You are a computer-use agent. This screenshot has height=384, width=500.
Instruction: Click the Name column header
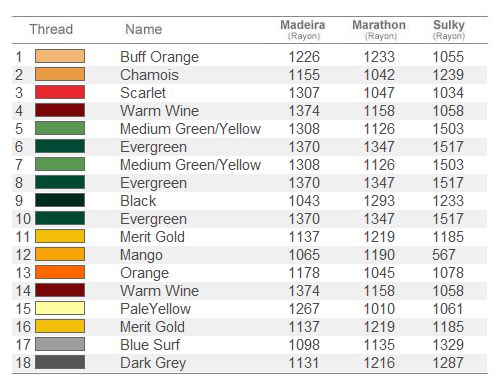[x=144, y=29]
